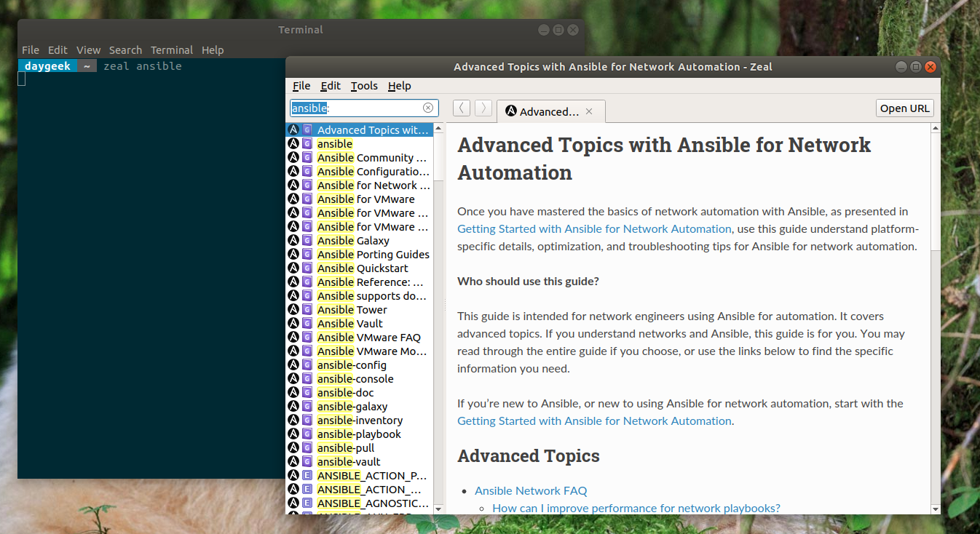This screenshot has height=534, width=980.
Task: Click the icon beside ANSIBLE_AGNOSTIC entry
Action: [307, 503]
